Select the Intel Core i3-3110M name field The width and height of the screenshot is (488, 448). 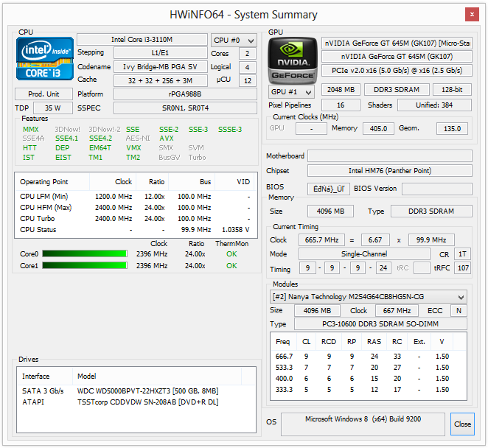pyautogui.click(x=142, y=40)
